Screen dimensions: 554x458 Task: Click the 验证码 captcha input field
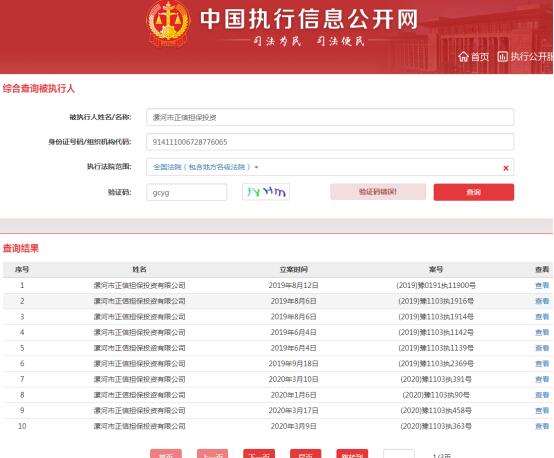(x=187, y=192)
